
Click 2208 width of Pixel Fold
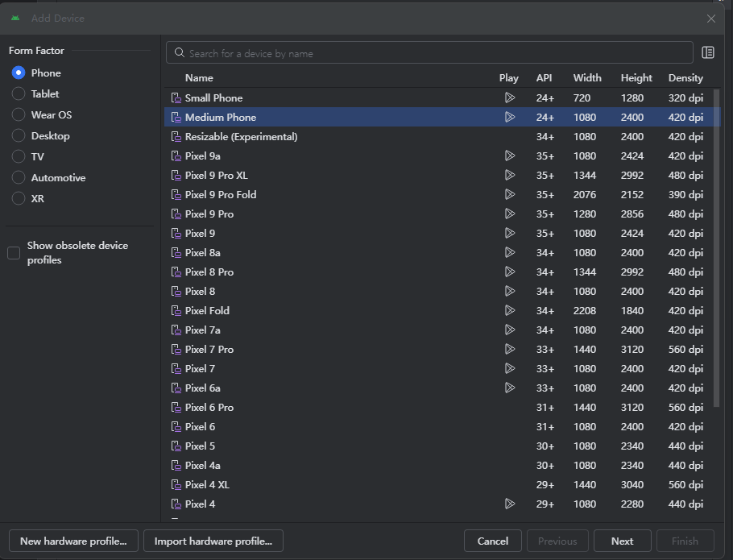coord(584,310)
